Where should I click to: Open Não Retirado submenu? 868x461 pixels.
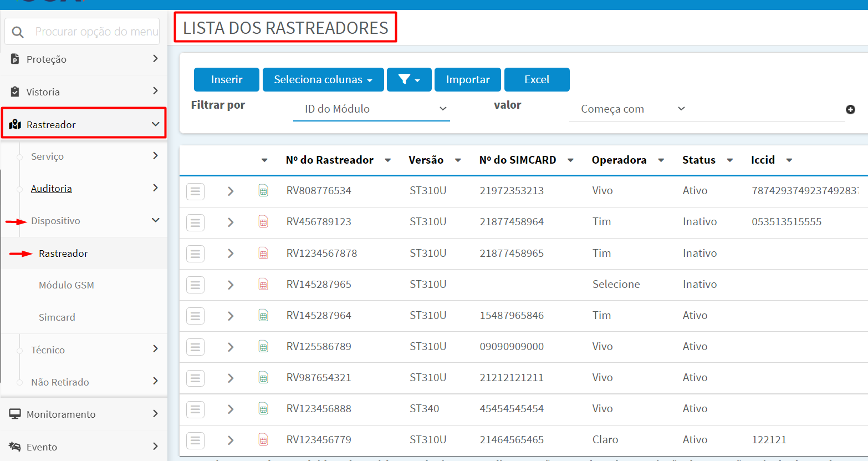[84, 382]
